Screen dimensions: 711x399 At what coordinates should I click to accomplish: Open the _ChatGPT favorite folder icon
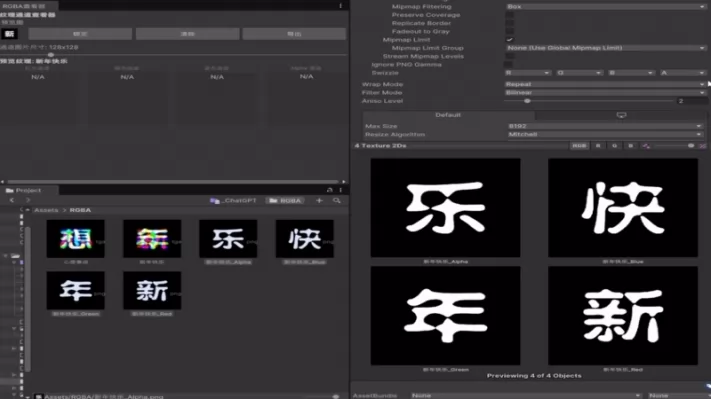[214, 200]
